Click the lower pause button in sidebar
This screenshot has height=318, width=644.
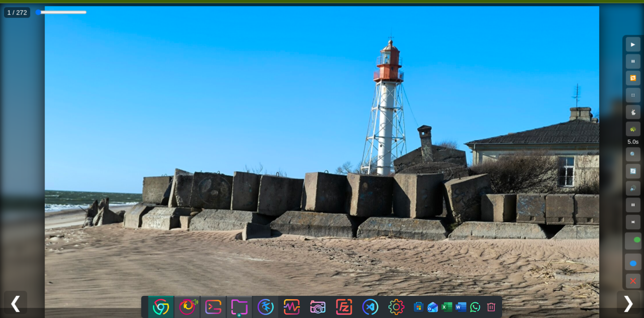633,205
